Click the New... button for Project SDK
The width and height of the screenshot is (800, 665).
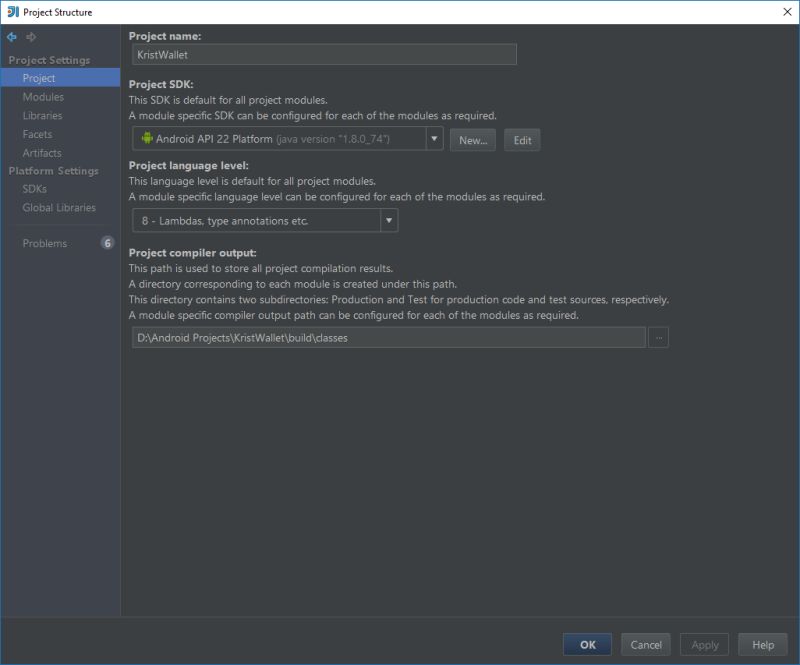tap(472, 140)
